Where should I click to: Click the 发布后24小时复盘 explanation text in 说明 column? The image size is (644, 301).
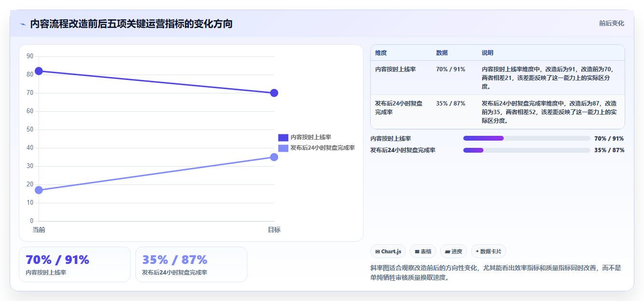(x=549, y=112)
